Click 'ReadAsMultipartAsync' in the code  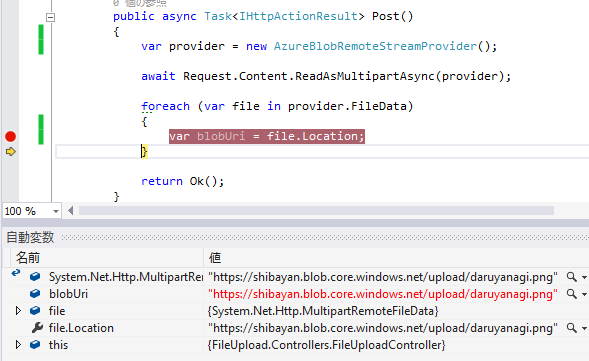click(x=364, y=76)
